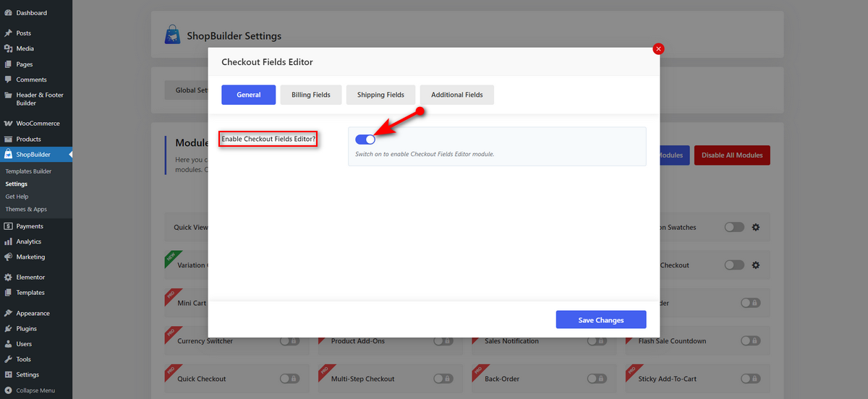Open the WordPress Settings sliders icon
The image size is (868, 399).
7,374
